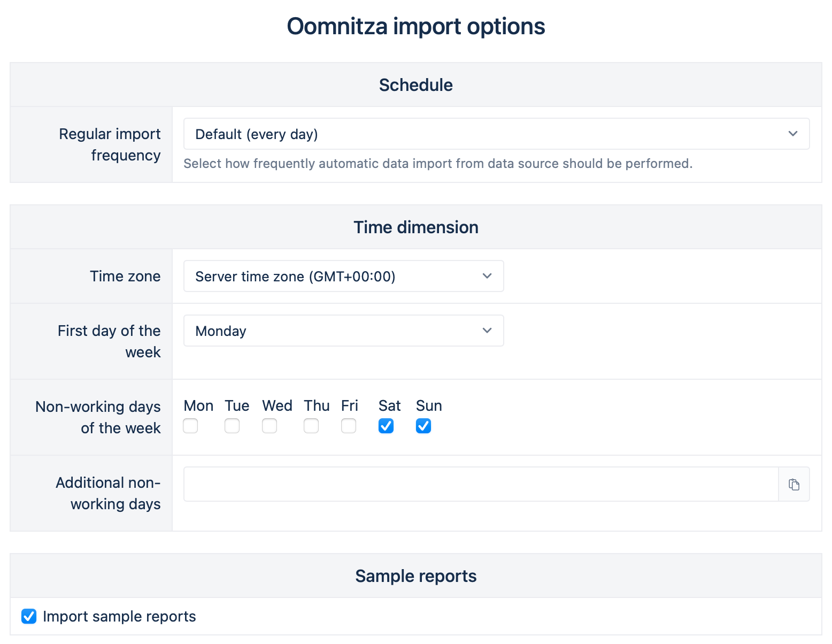Click the calendar icon beside Additional non-working days
Screen dimensions: 832x644
794,485
